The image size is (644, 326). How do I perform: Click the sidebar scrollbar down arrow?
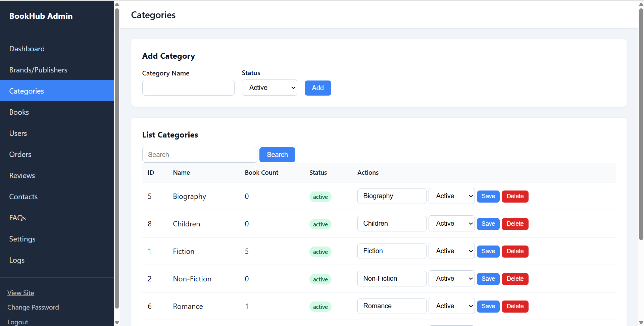pyautogui.click(x=117, y=323)
